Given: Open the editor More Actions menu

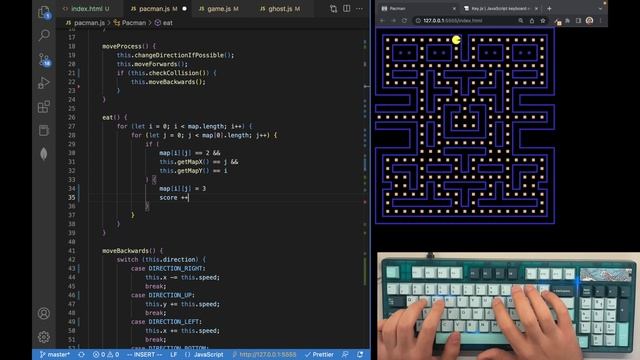Looking at the screenshot, I should pos(359,9).
